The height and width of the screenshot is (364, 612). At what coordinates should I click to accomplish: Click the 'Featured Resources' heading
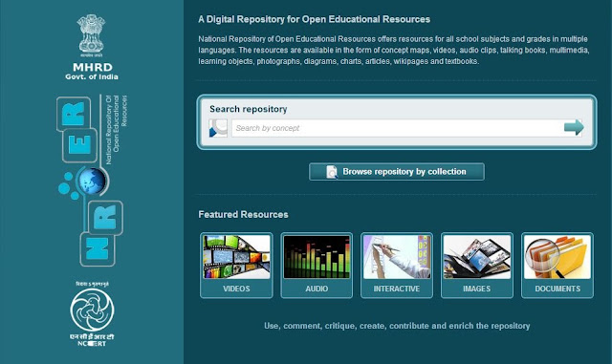tap(243, 215)
